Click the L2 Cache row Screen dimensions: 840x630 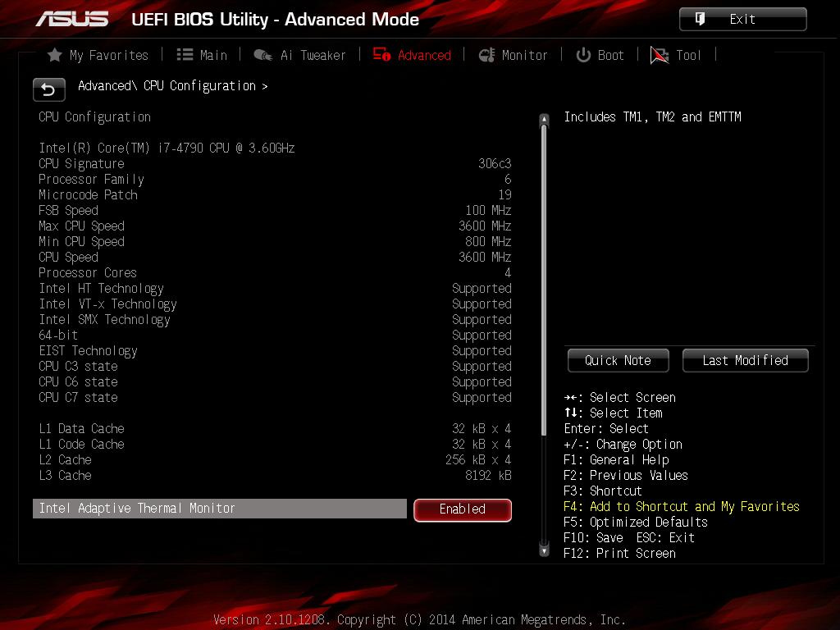click(275, 459)
